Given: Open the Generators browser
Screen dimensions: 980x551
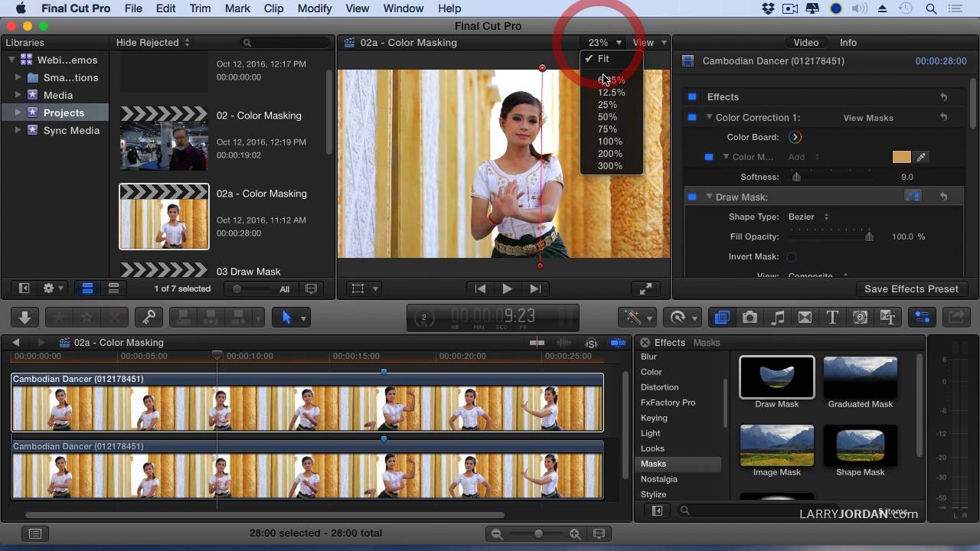Looking at the screenshot, I should (860, 317).
